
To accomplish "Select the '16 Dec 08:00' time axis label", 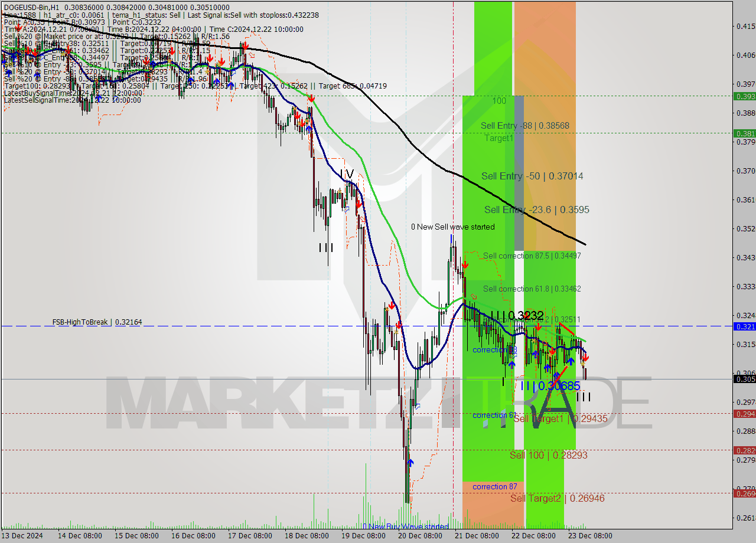I will click(x=193, y=536).
